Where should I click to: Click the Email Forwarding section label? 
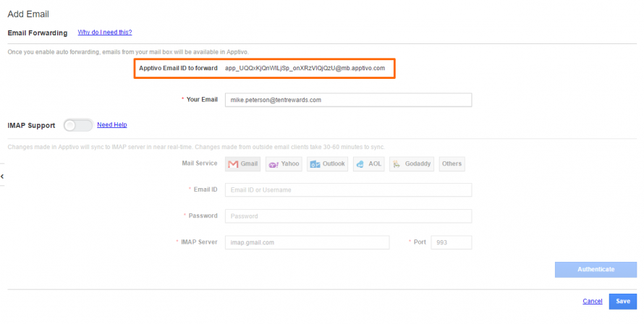coord(38,33)
